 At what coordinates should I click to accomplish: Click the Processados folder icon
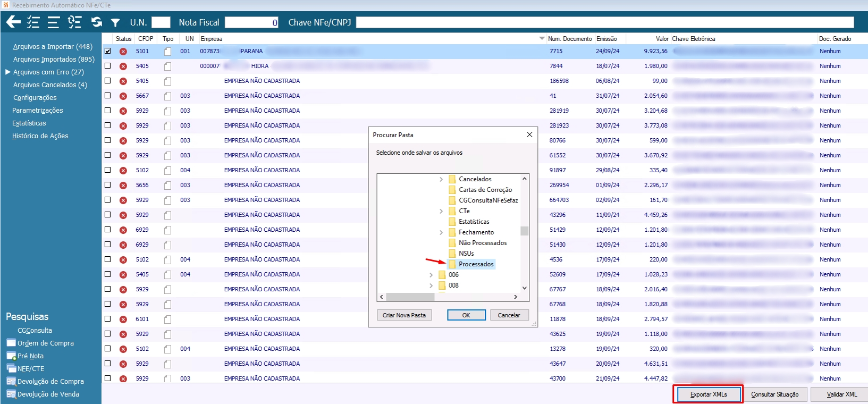[452, 264]
